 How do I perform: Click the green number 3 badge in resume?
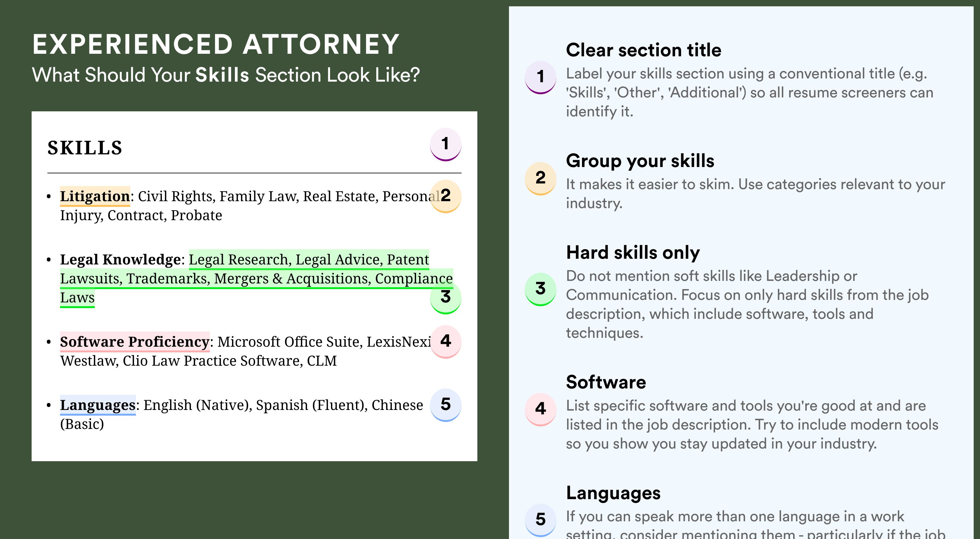(445, 297)
